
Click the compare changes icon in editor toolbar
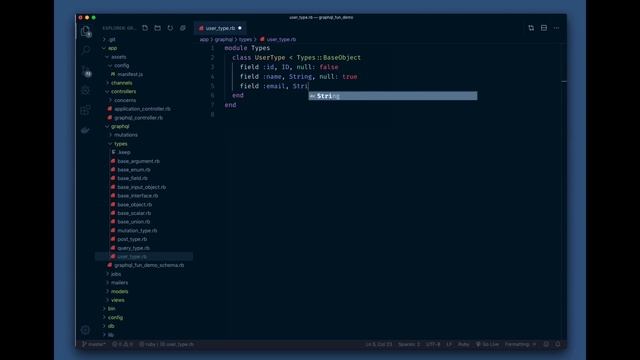pos(531,28)
